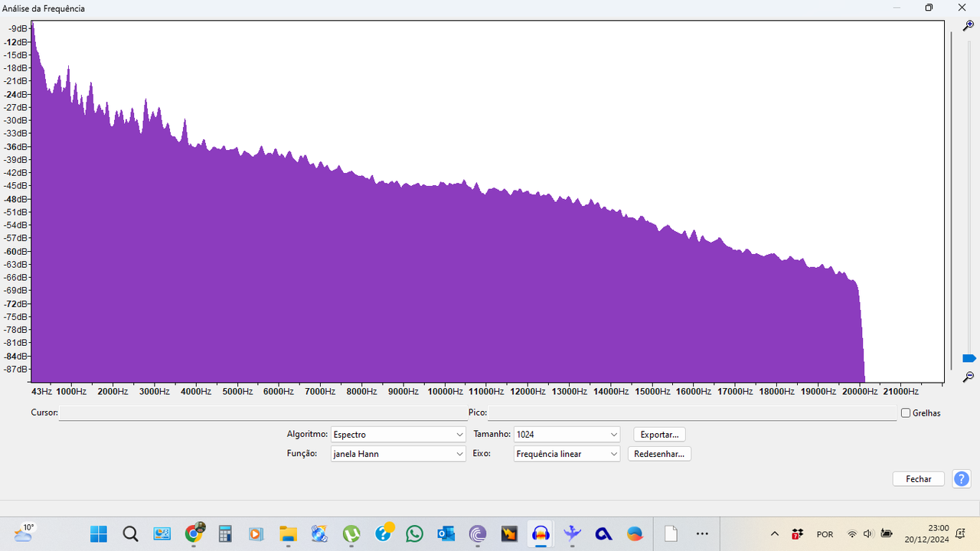Click the blue vertical zoom slider handle
980x551 pixels.
point(969,358)
